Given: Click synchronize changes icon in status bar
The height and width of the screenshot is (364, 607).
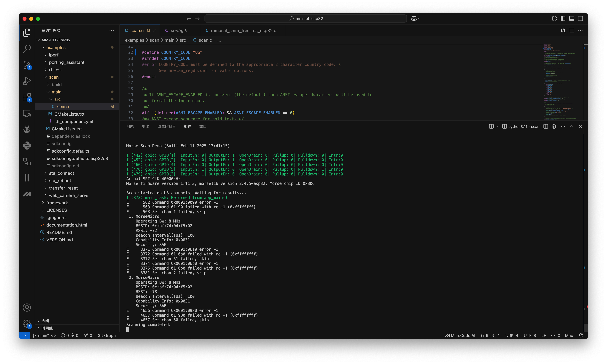Looking at the screenshot, I should coord(53,335).
